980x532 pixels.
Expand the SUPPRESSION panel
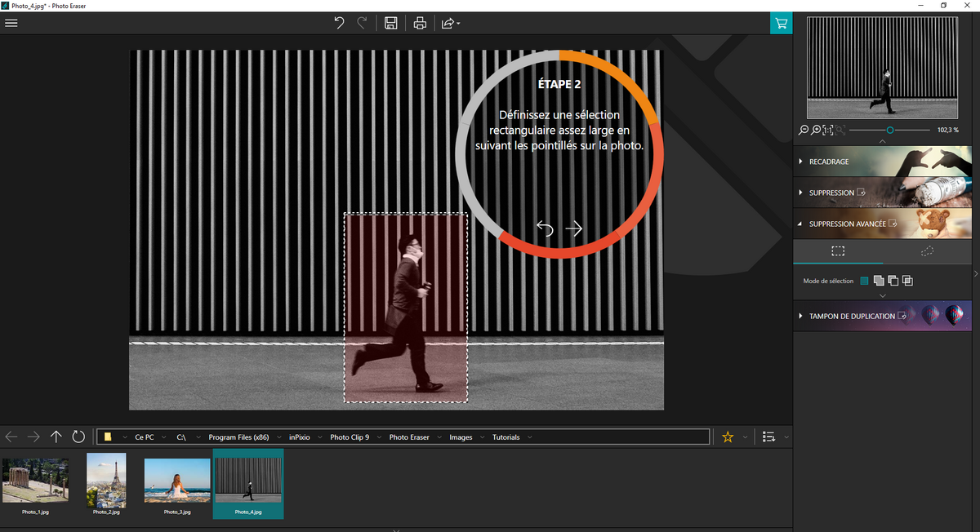pos(831,193)
